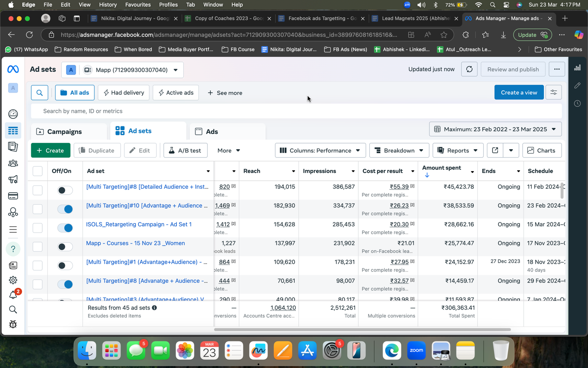Open Zoom app in Dock
The height and width of the screenshot is (368, 588).
click(x=416, y=350)
